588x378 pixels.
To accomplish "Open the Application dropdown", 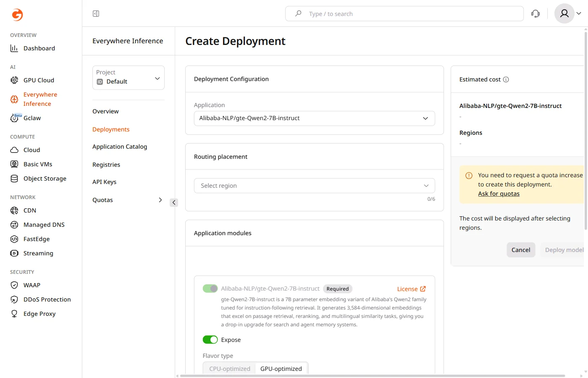I will 315,118.
